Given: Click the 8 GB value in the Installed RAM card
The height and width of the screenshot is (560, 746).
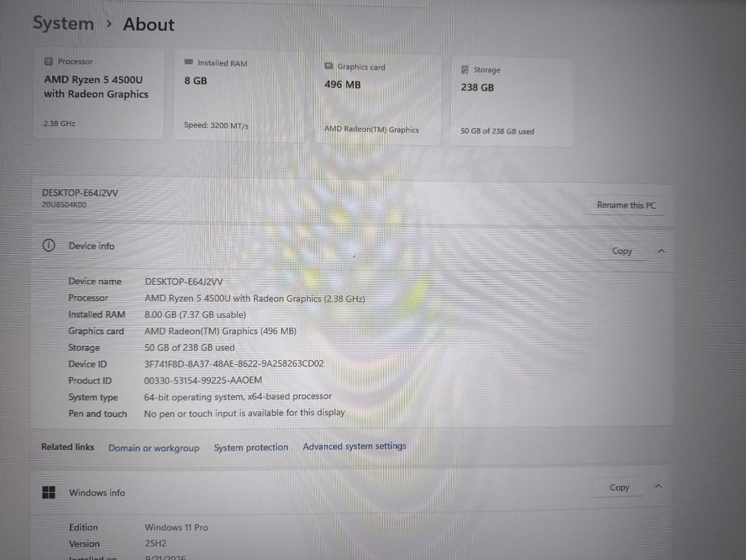Looking at the screenshot, I should pos(196,81).
